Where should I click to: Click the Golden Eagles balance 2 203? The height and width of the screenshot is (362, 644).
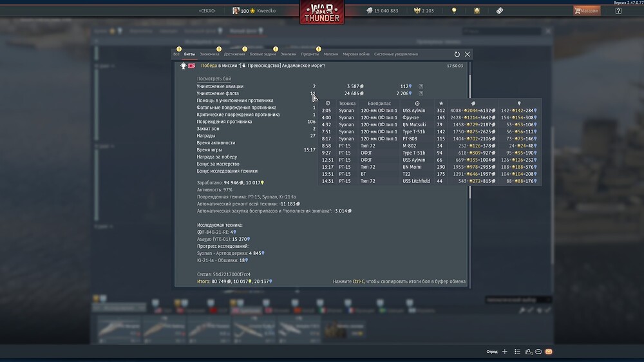click(424, 11)
